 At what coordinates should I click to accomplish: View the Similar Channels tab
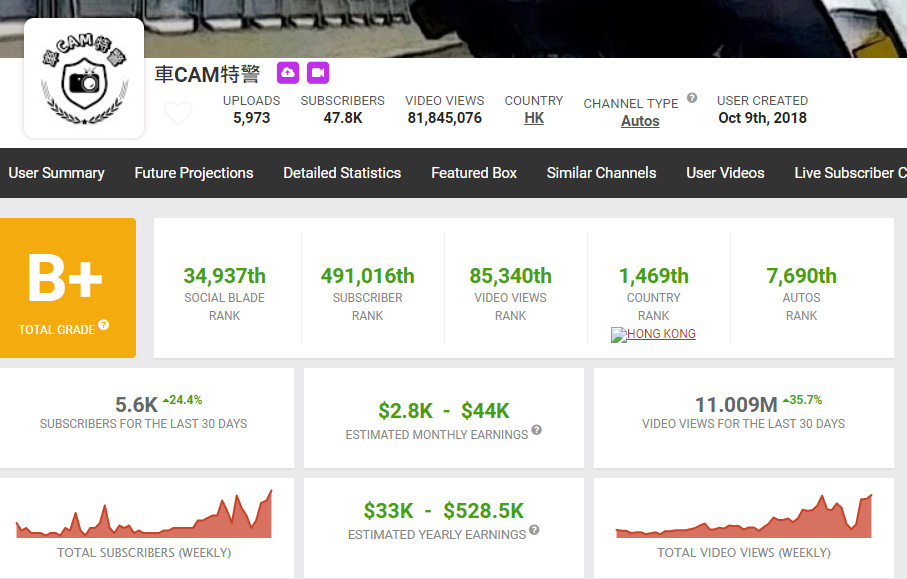pyautogui.click(x=602, y=173)
